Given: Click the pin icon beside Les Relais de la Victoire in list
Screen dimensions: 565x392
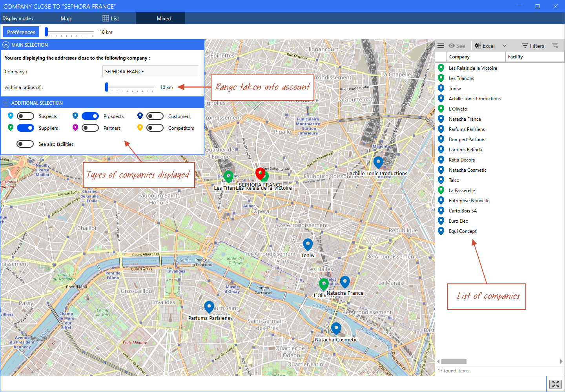Looking at the screenshot, I should click(441, 68).
